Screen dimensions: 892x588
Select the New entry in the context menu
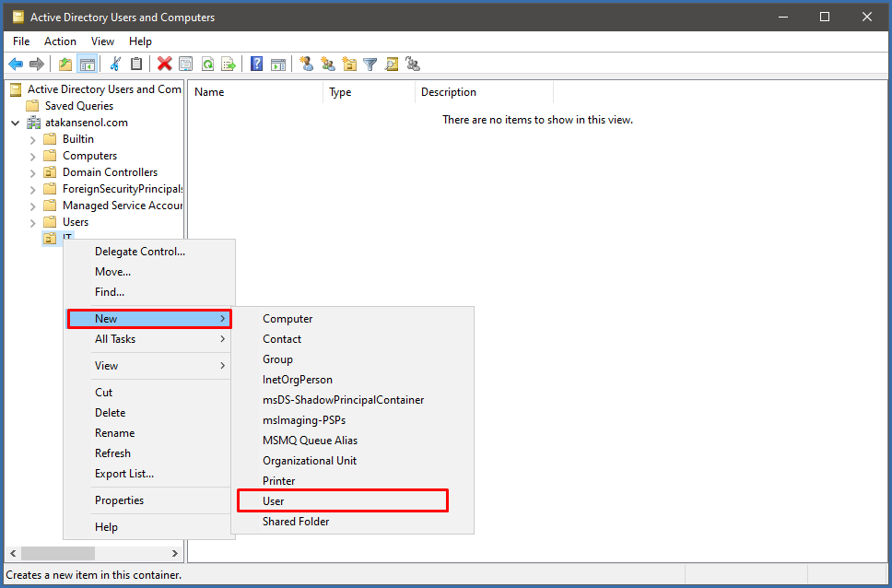149,319
